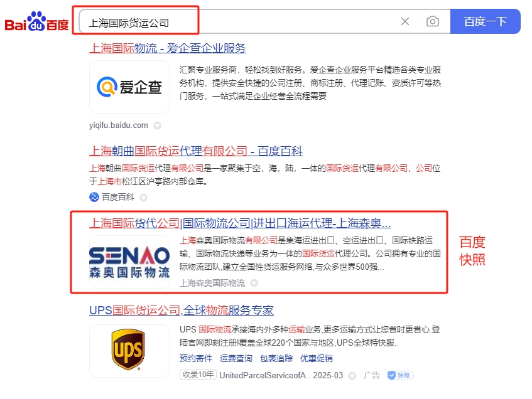Image resolution: width=532 pixels, height=399 pixels.
Task: Click the 百度百科 source icon
Action: tap(94, 197)
